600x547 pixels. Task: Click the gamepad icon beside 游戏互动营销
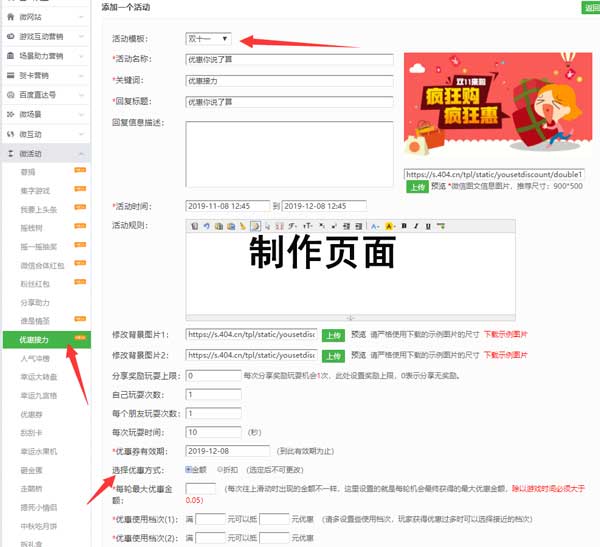(x=11, y=36)
